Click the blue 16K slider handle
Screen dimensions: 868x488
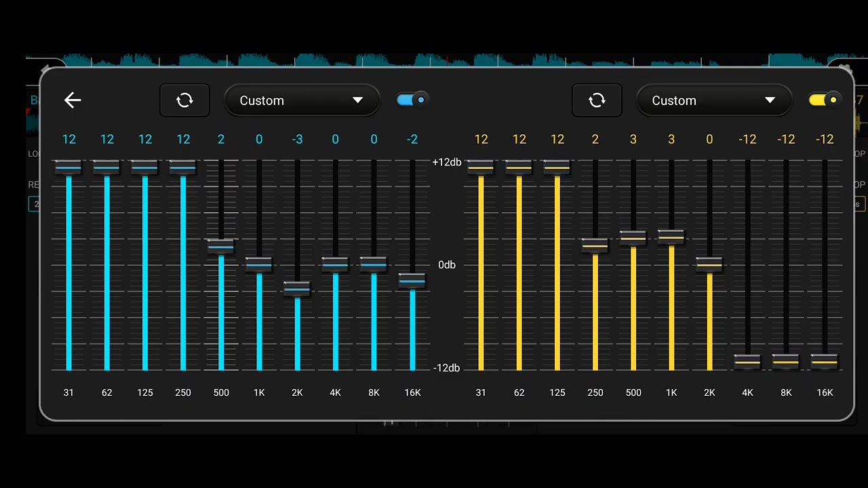click(412, 281)
